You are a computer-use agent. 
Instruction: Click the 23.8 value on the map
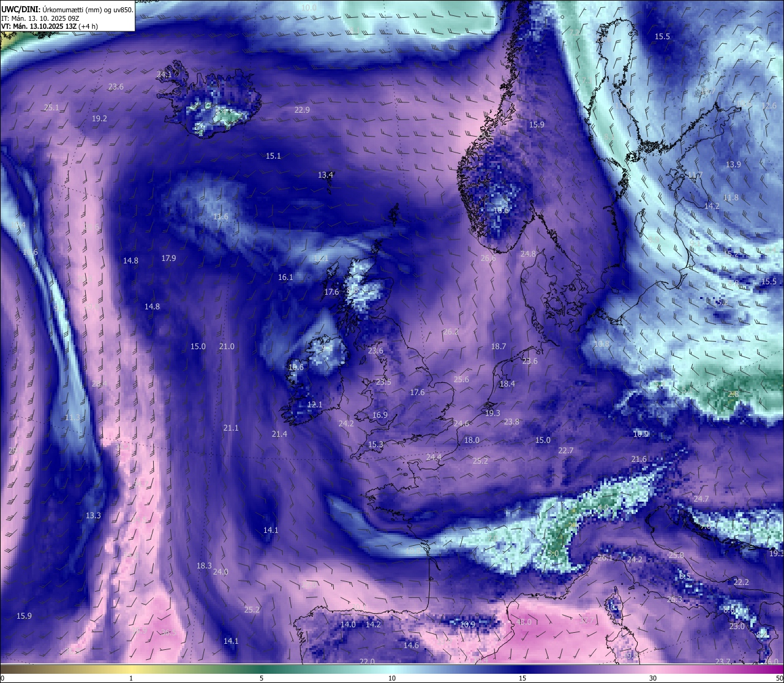tap(511, 422)
